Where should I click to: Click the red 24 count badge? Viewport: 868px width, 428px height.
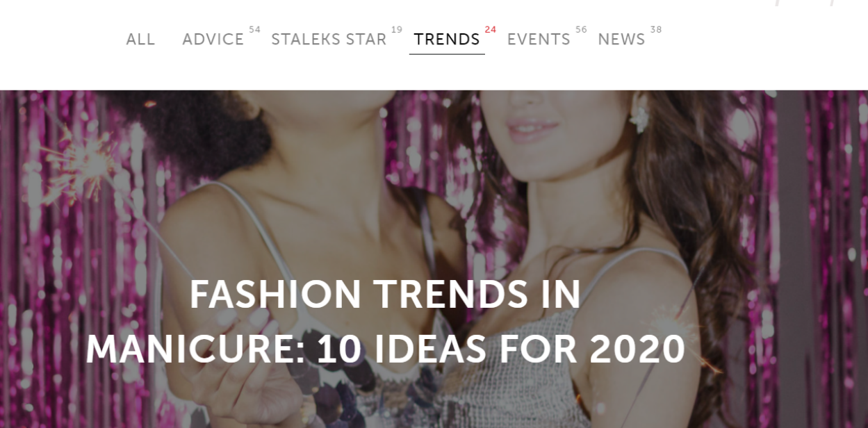coord(491,30)
